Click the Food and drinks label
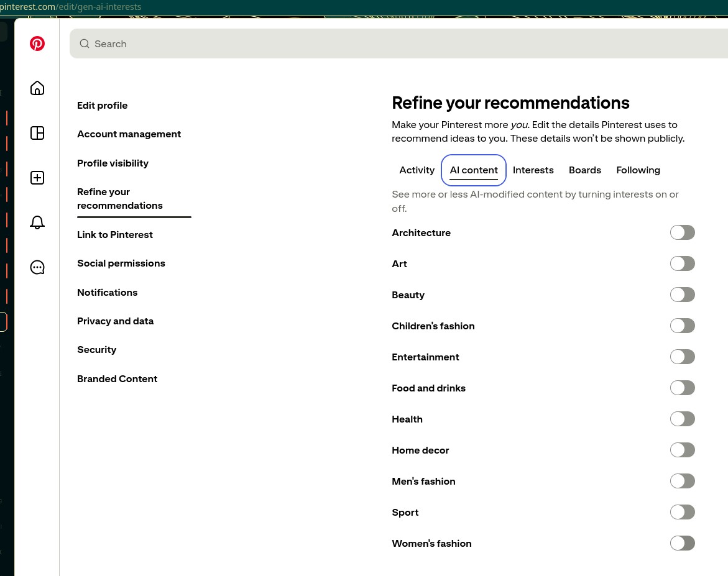This screenshot has width=728, height=576. (428, 388)
